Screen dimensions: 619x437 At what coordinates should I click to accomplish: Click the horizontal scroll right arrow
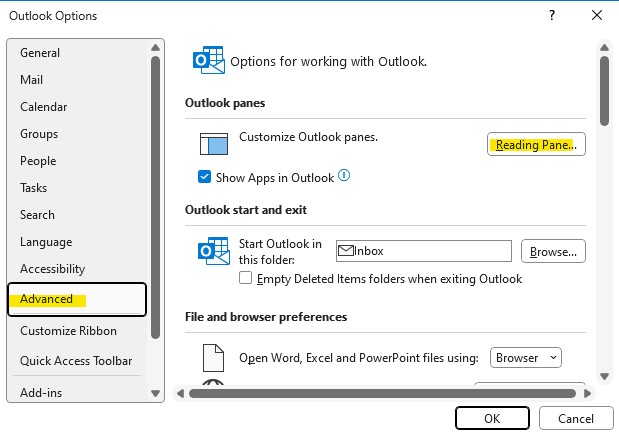pos(587,394)
